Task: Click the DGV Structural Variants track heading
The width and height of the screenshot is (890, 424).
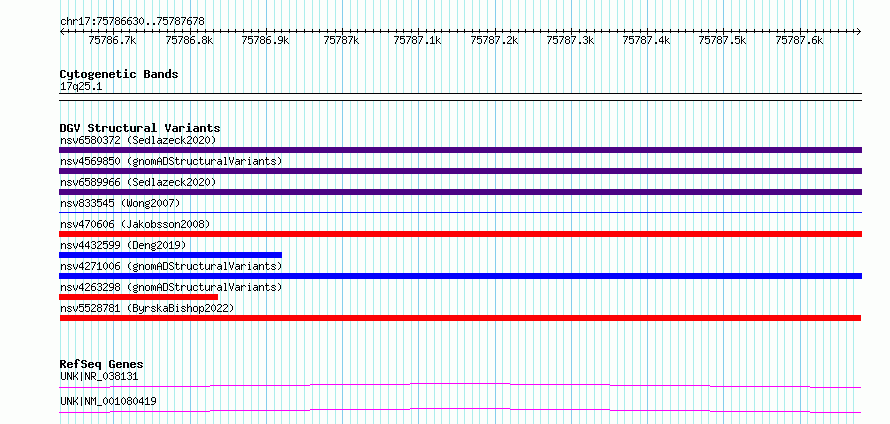Action: coord(140,128)
